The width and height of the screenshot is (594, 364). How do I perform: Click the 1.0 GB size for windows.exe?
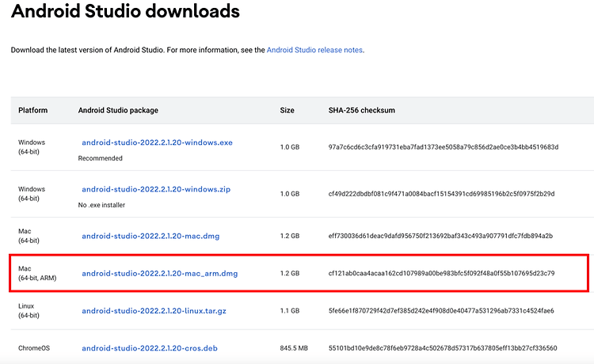[290, 147]
